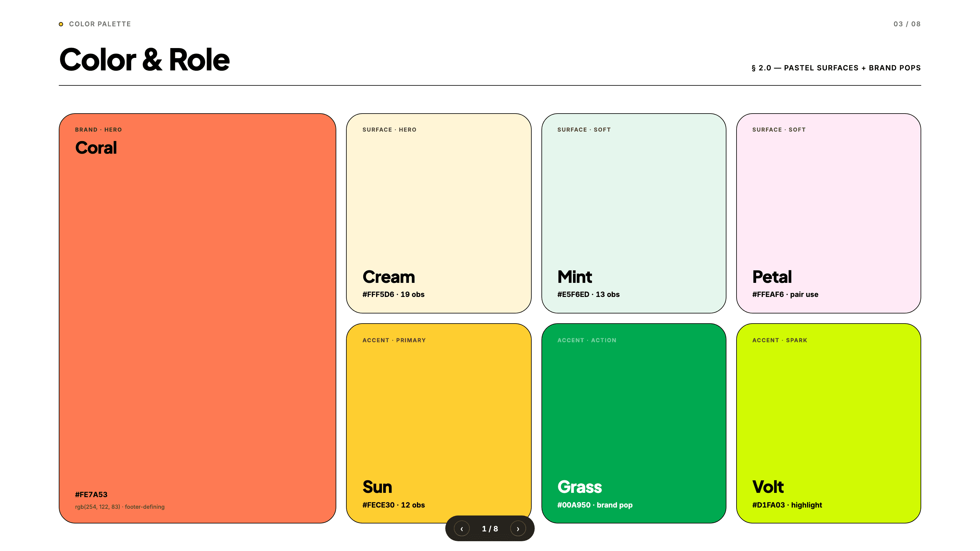Click the #E5F6ED · 13 obs label
Image resolution: width=980 pixels, height=551 pixels.
(588, 294)
